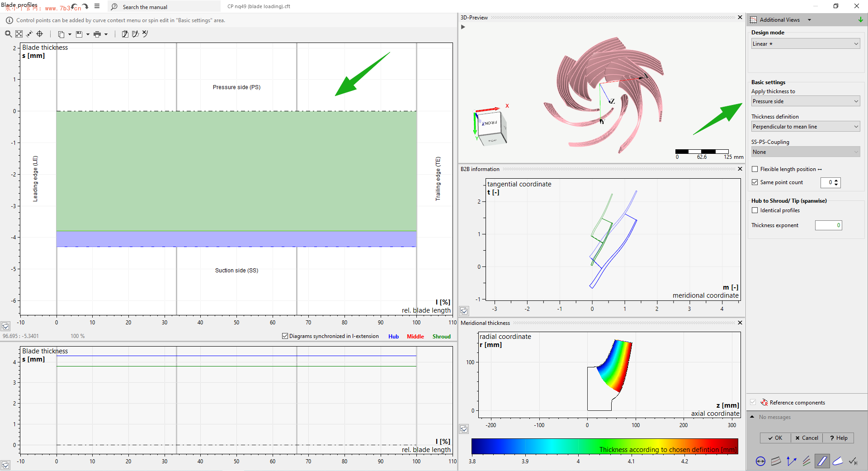Click the blue suction side thickness area
This screenshot has width=868, height=471.
click(x=236, y=239)
